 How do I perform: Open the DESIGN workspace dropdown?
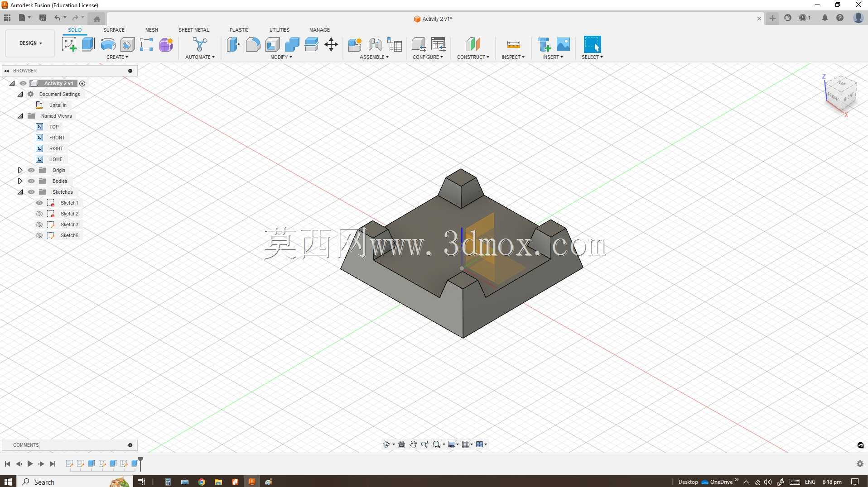tap(30, 43)
